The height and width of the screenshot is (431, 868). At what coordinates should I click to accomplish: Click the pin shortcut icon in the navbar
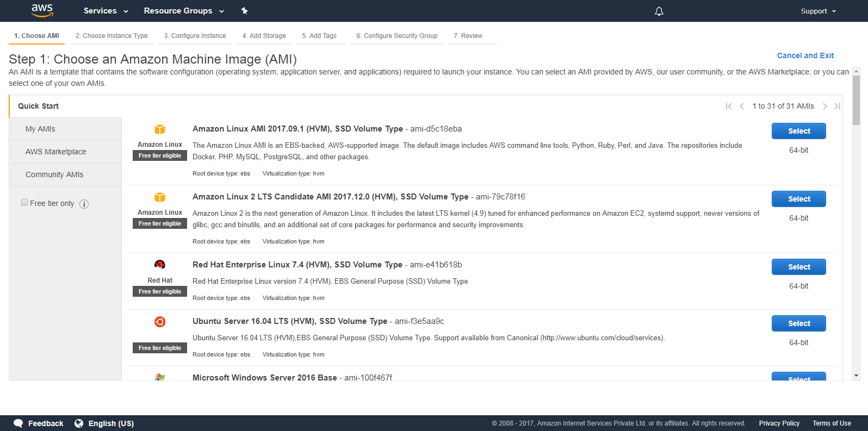pos(244,11)
